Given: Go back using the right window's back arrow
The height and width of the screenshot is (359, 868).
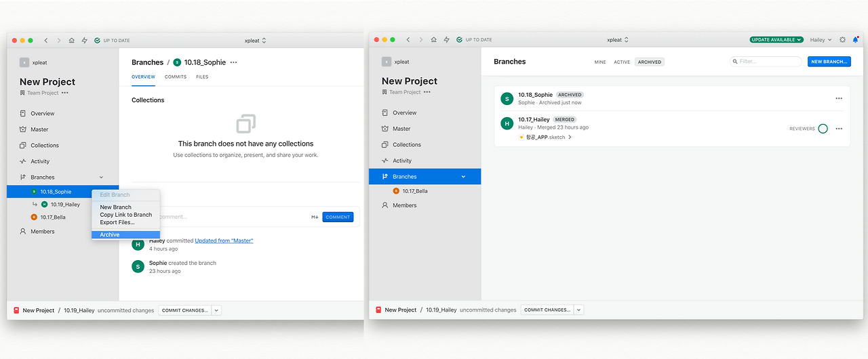Looking at the screenshot, I should (408, 40).
